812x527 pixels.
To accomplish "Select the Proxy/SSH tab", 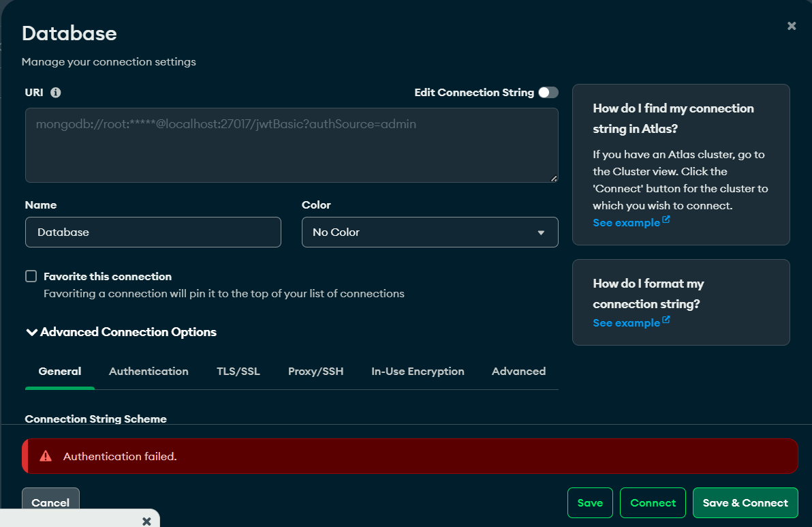I will [x=315, y=372].
